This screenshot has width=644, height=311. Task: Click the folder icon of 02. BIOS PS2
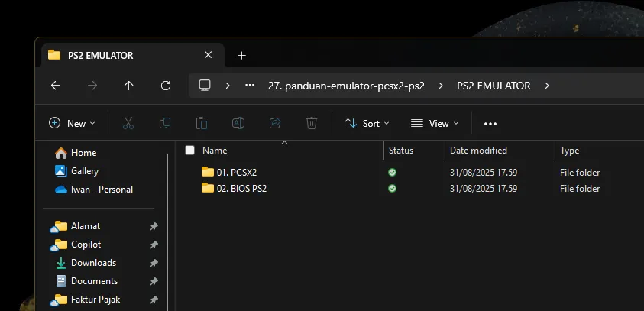point(208,188)
